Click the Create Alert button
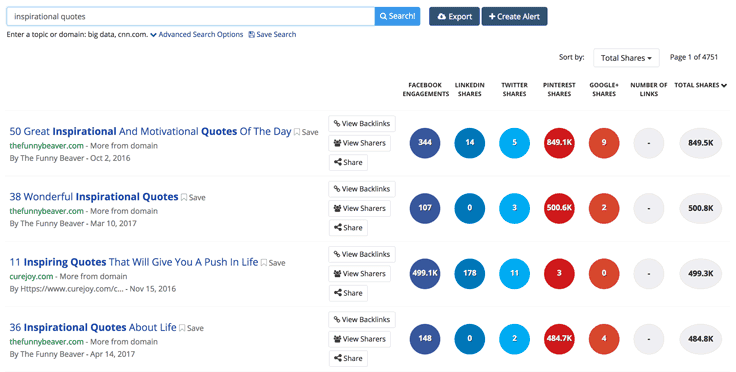Image resolution: width=736 pixels, height=372 pixels. tap(514, 16)
